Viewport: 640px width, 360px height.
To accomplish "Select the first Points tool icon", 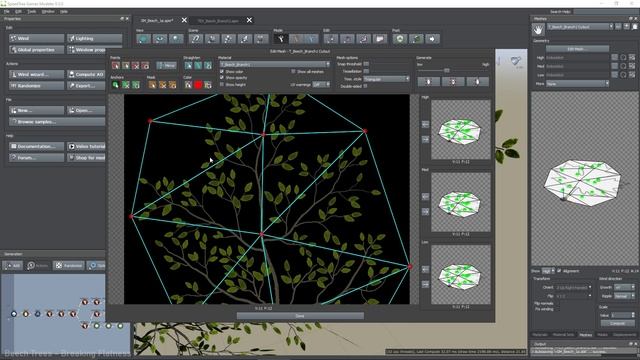I will tap(116, 65).
